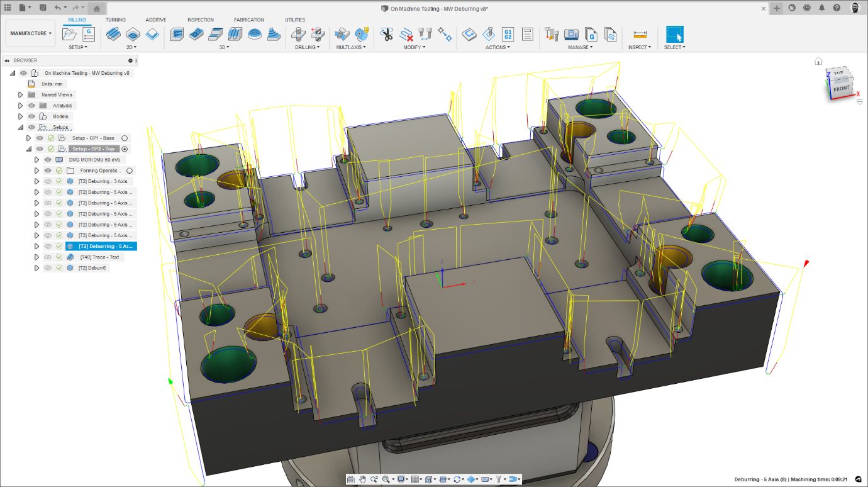Hide the Models folder with its eye icon
Screen dimensions: 868x487
(x=31, y=116)
